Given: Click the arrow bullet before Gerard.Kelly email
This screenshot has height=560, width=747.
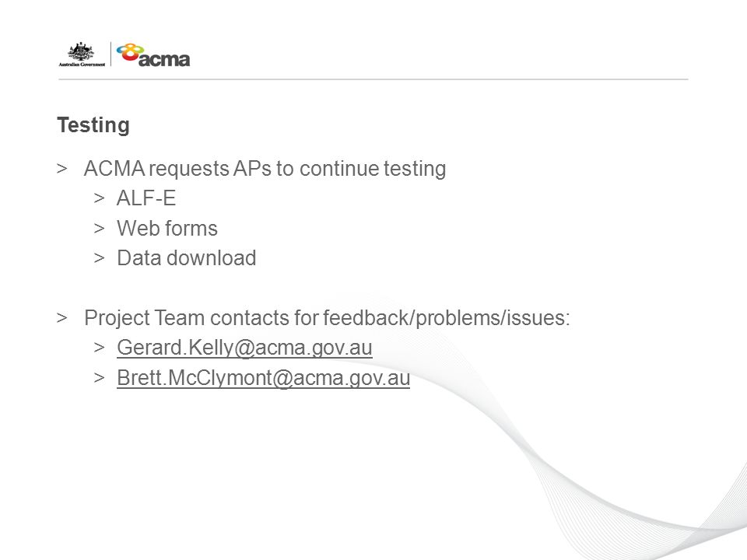Looking at the screenshot, I should pos(99,348).
